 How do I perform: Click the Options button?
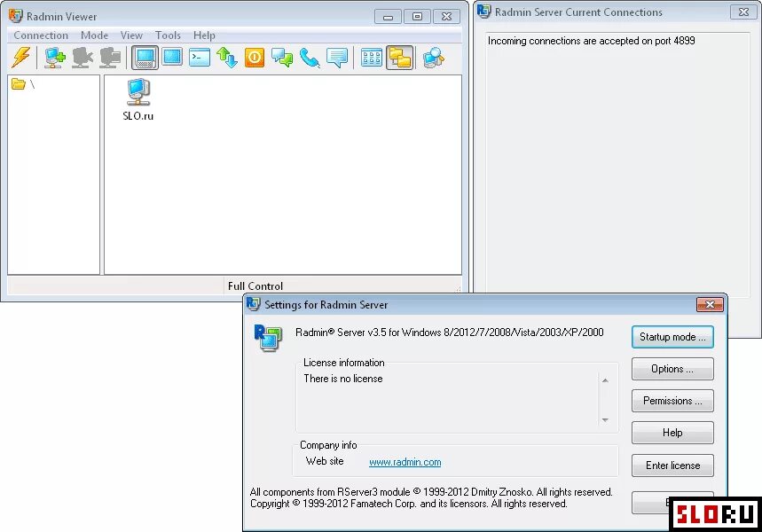tap(672, 369)
